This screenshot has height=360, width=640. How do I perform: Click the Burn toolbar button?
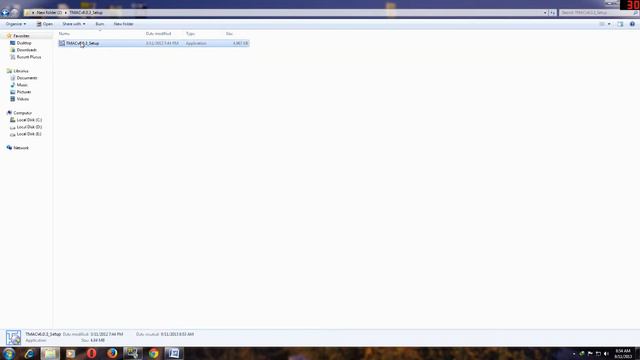[x=100, y=24]
